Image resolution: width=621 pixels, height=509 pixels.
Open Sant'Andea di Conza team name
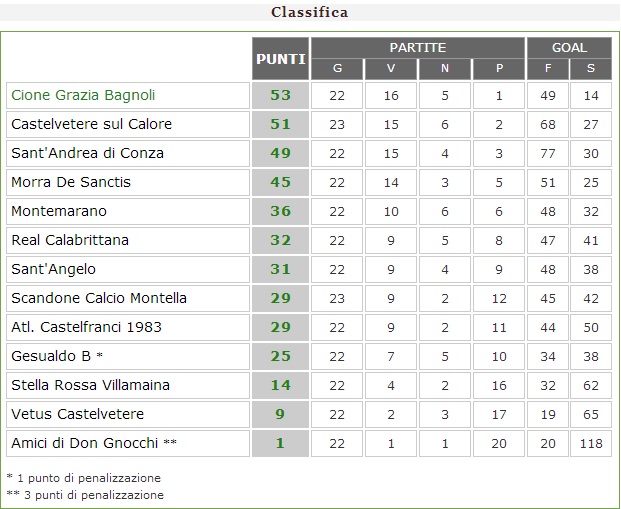(87, 154)
